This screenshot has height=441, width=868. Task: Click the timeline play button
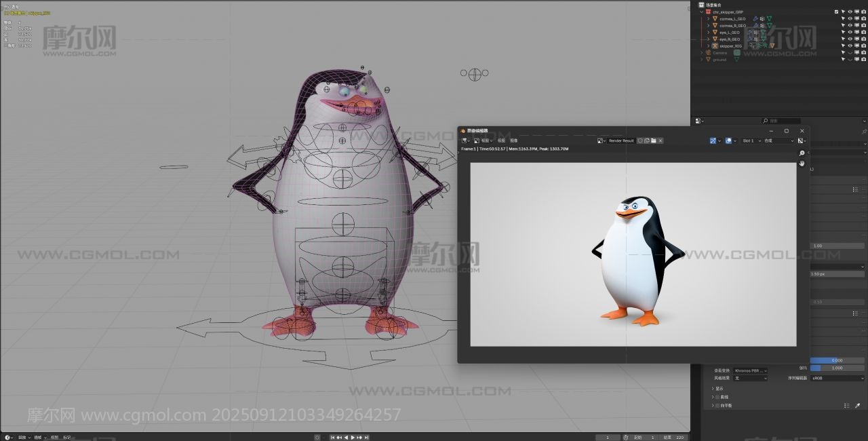pos(353,438)
